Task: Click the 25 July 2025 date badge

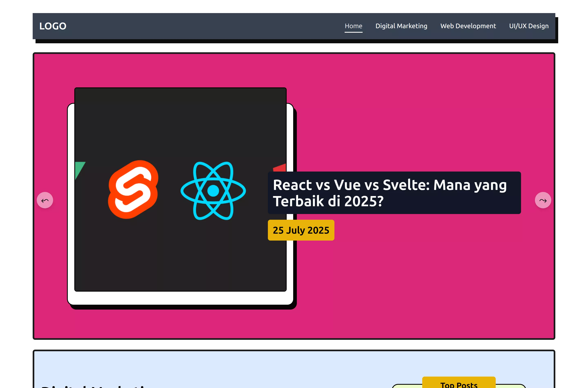Action: pos(301,230)
